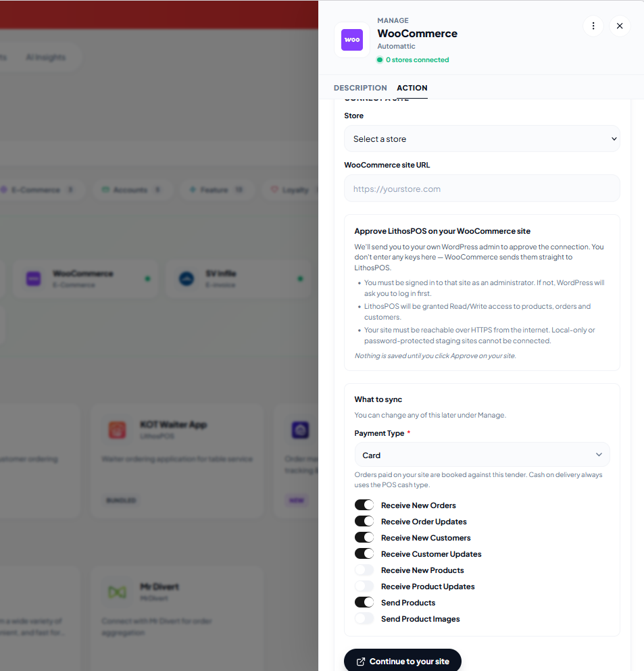Click the 'Receive New Orders' label text
Viewport: 644px width, 671px height.
418,505
